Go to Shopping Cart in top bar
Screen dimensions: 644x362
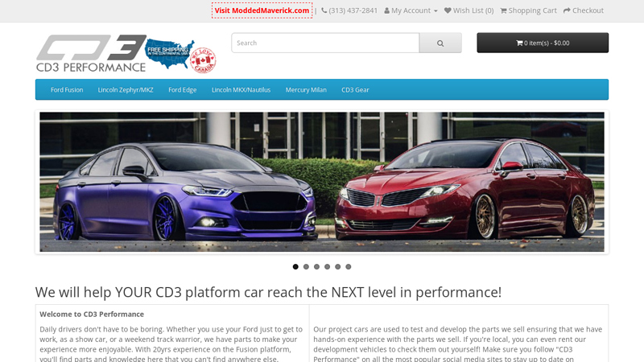[x=528, y=10]
